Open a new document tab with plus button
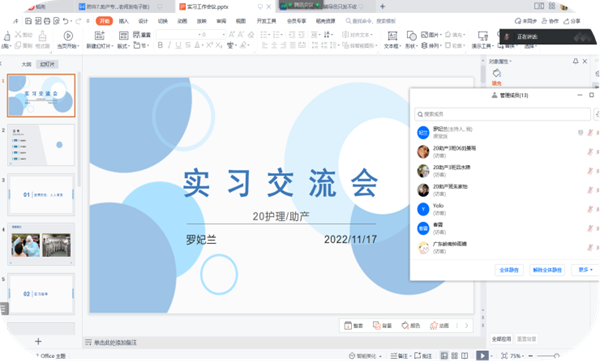Viewport: 600px width, 362px height. (x=382, y=7)
